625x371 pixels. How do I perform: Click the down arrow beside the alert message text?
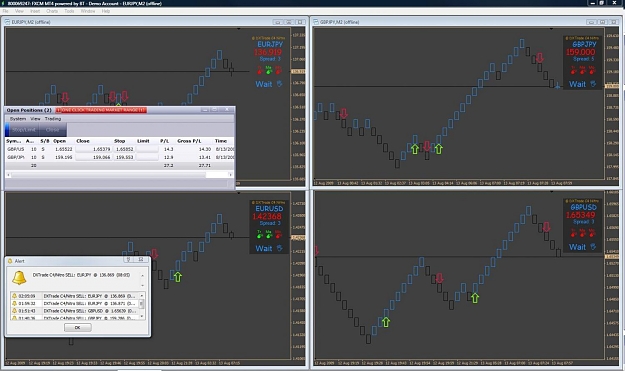(x=142, y=285)
